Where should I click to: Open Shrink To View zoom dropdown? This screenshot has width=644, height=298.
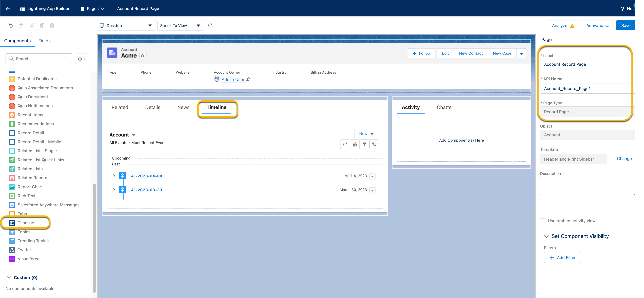tap(180, 26)
